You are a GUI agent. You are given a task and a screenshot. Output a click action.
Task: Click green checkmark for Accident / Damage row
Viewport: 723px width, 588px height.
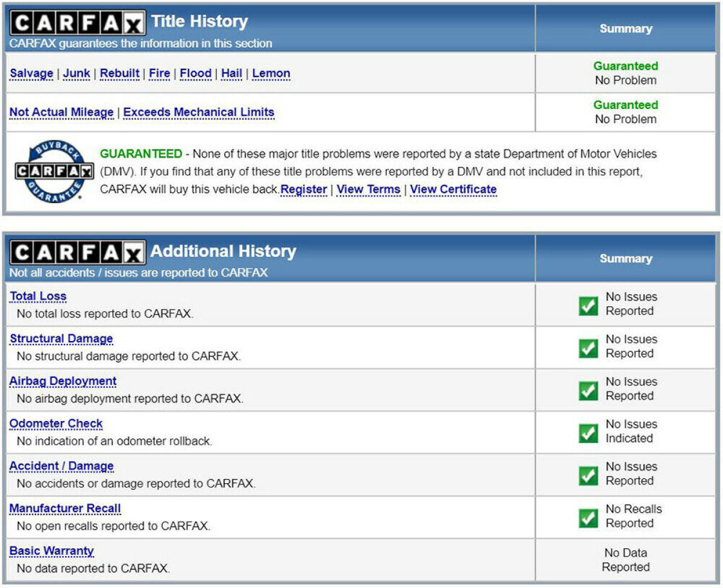[x=588, y=475]
